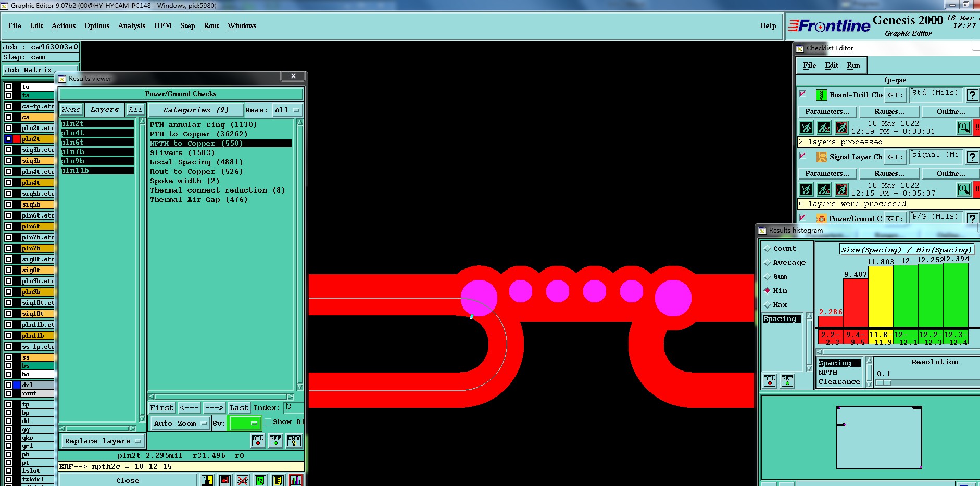Click REF icon in Results histogram
Viewport: 980px width, 486px height.
pos(787,381)
